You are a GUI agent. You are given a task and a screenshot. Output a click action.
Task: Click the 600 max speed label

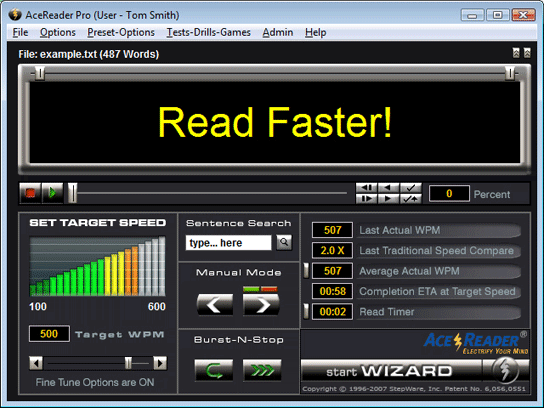(156, 306)
